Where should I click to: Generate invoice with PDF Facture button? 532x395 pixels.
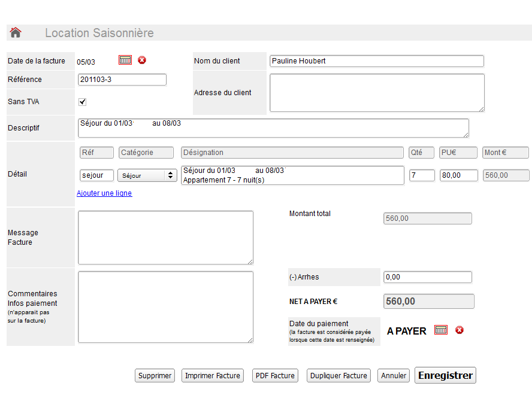[275, 376]
